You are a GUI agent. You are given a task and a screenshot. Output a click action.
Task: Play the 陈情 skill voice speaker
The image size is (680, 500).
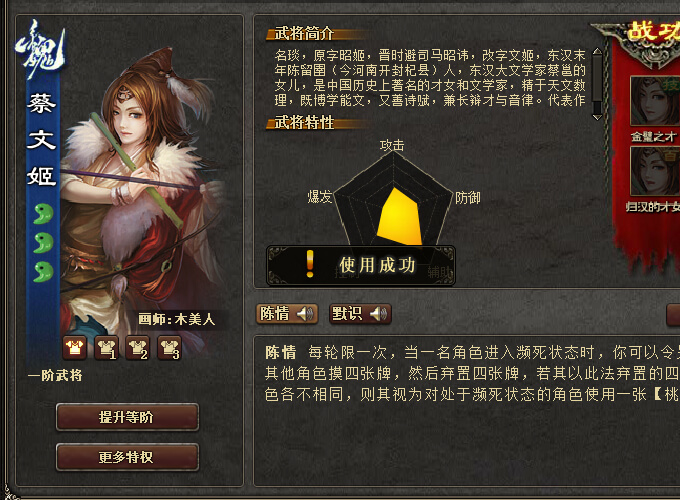pos(305,313)
